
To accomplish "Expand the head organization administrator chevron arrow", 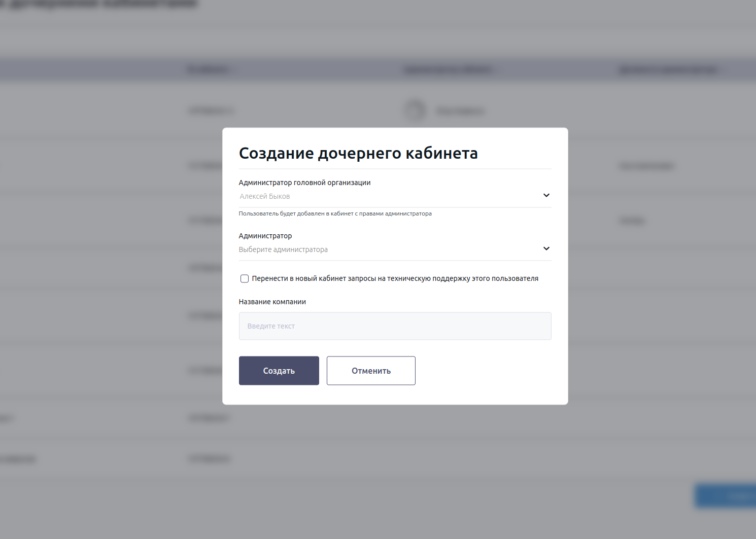I will [x=546, y=196].
